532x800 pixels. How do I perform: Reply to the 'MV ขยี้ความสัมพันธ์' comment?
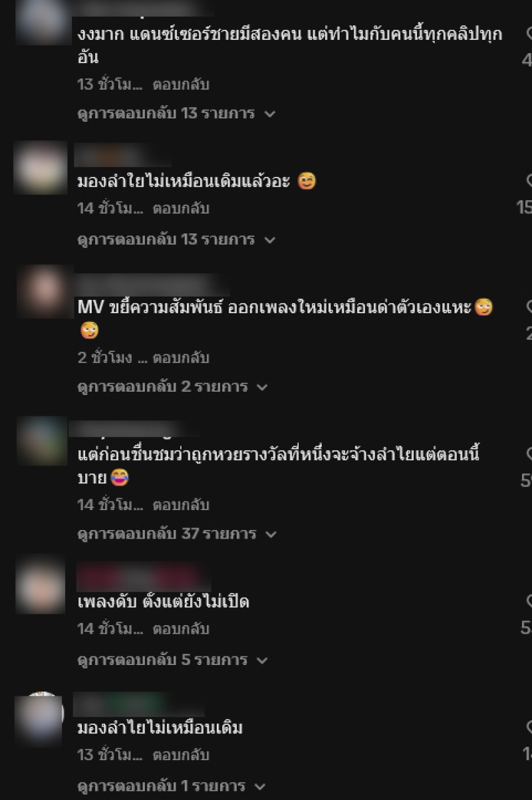(x=181, y=358)
